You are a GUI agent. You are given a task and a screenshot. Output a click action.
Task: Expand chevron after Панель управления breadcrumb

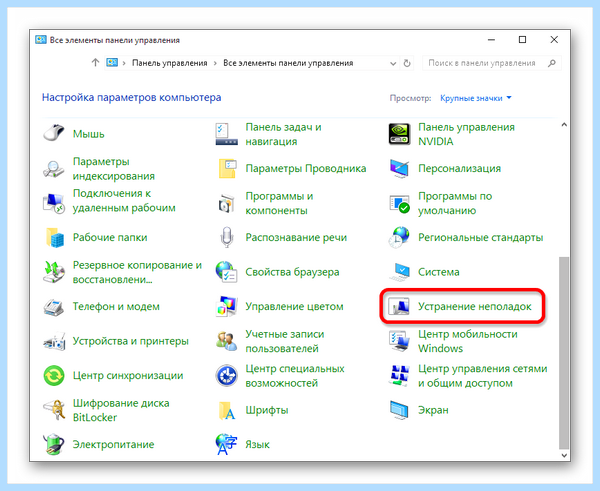pos(215,63)
